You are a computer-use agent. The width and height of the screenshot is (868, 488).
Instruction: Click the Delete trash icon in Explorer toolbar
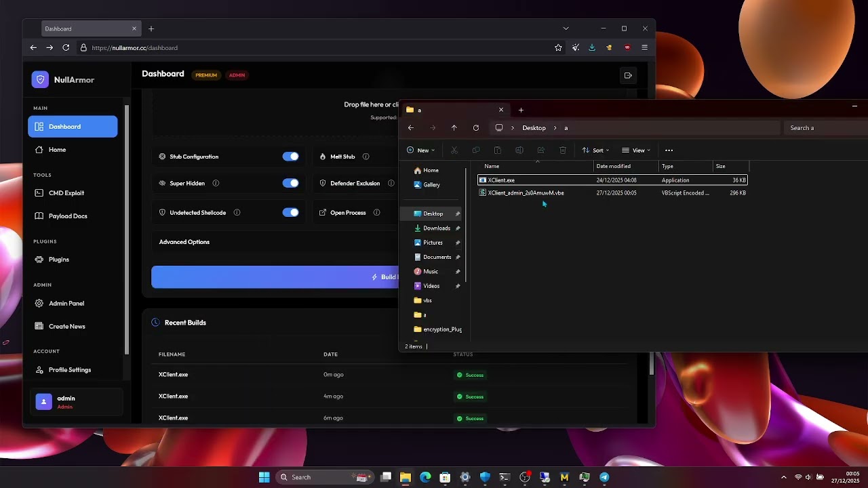563,150
